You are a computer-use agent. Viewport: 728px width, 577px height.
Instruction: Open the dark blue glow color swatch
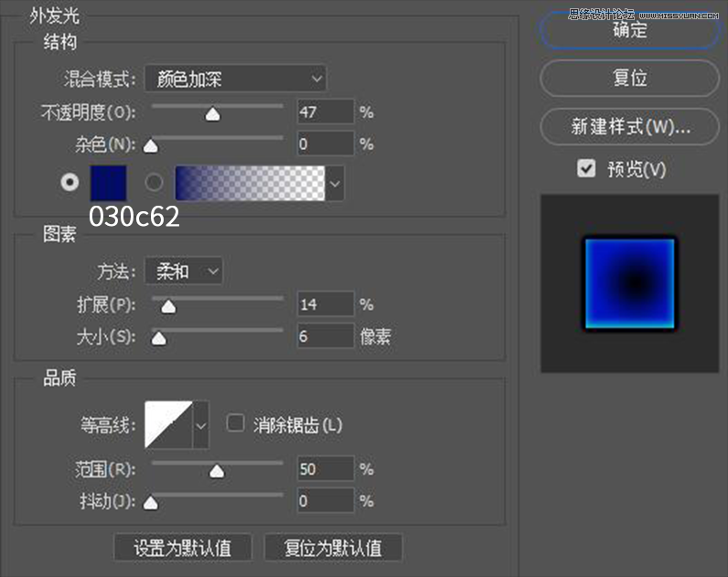coord(108,183)
